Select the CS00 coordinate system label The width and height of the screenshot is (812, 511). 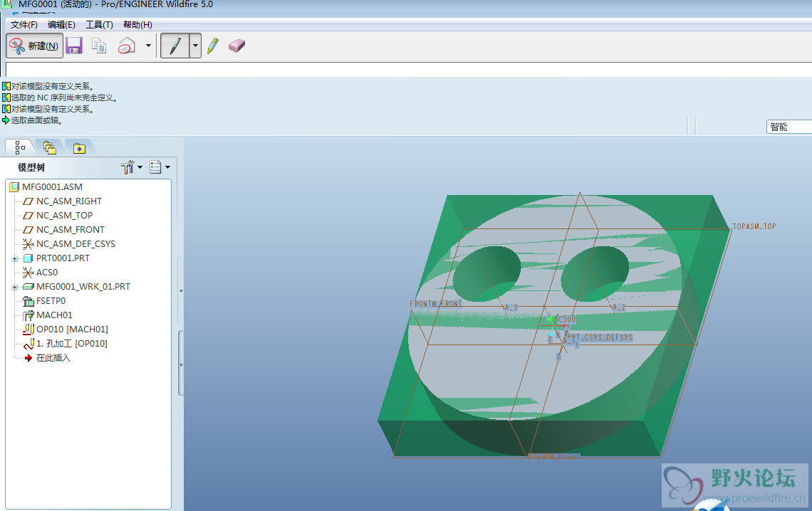[x=566, y=320]
